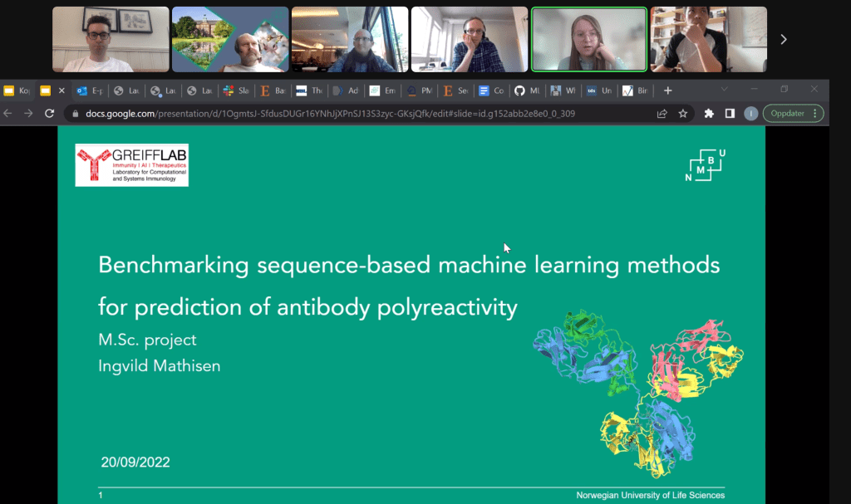Select the highlighted active speaker video tile
Image resolution: width=851 pixels, height=504 pixels.
point(589,39)
